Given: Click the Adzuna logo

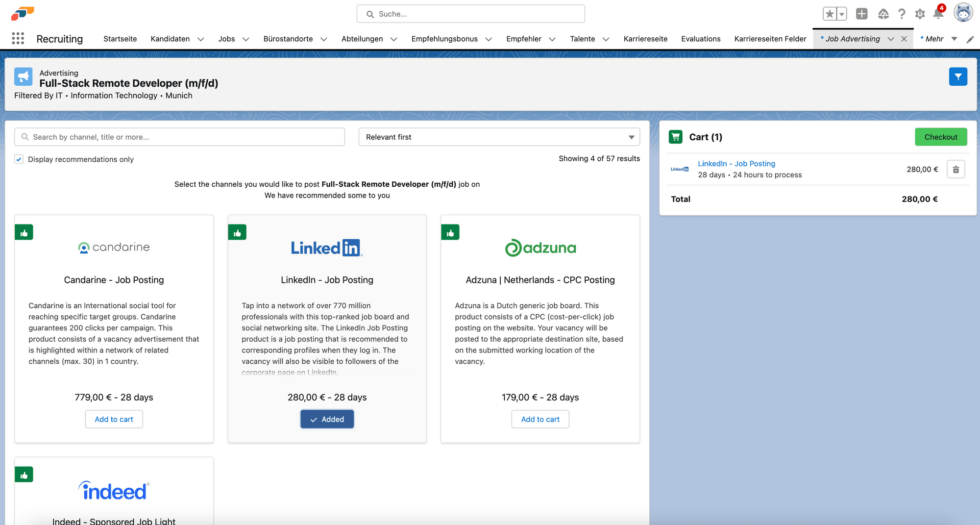Looking at the screenshot, I should (x=540, y=248).
